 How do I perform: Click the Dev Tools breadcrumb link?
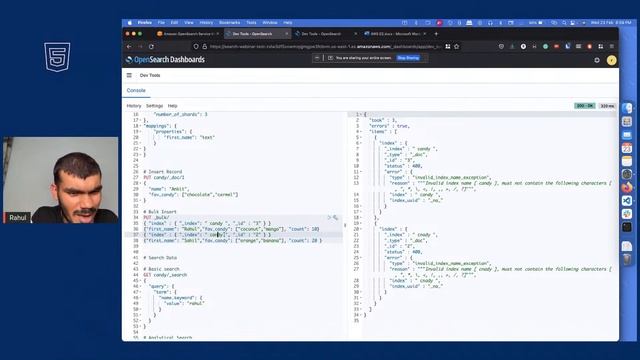(150, 76)
